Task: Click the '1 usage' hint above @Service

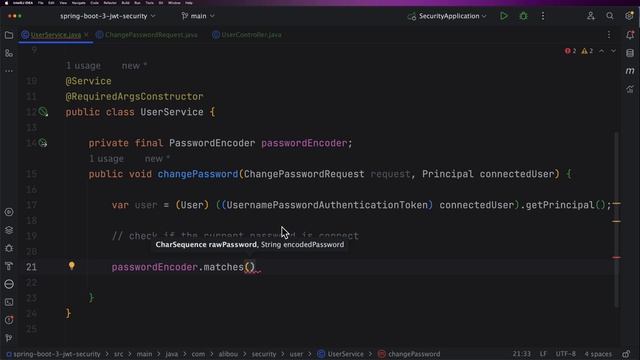Action: click(x=83, y=66)
